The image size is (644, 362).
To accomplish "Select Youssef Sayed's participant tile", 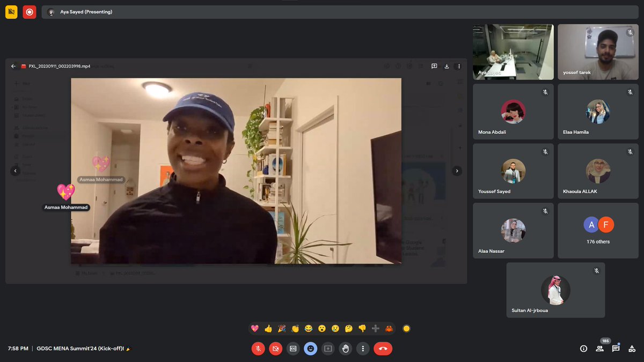I will click(513, 171).
